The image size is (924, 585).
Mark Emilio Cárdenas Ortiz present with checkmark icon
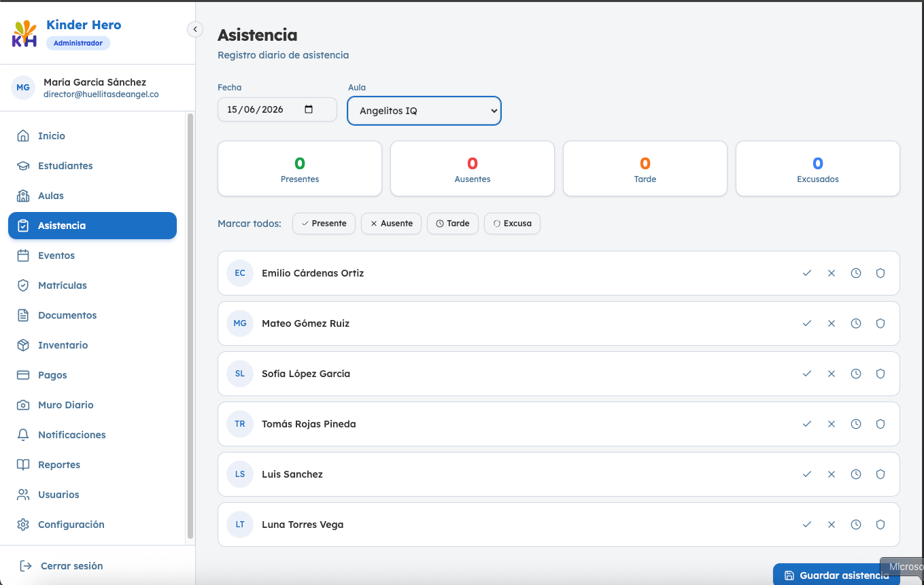pos(807,273)
